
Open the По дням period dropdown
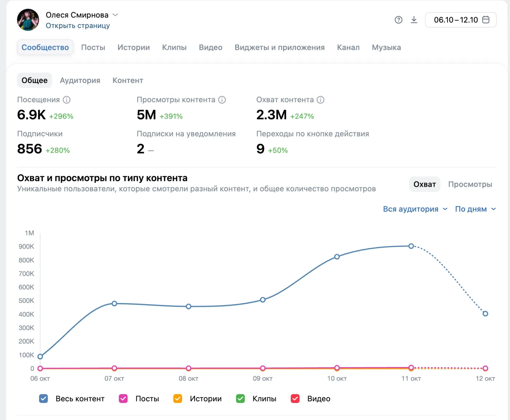pos(475,209)
